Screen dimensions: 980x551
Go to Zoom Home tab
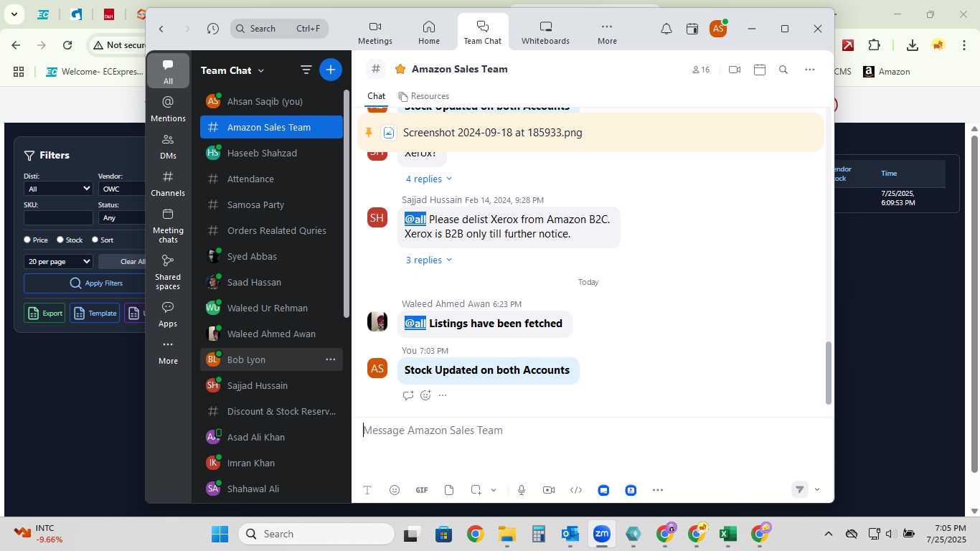tap(429, 32)
